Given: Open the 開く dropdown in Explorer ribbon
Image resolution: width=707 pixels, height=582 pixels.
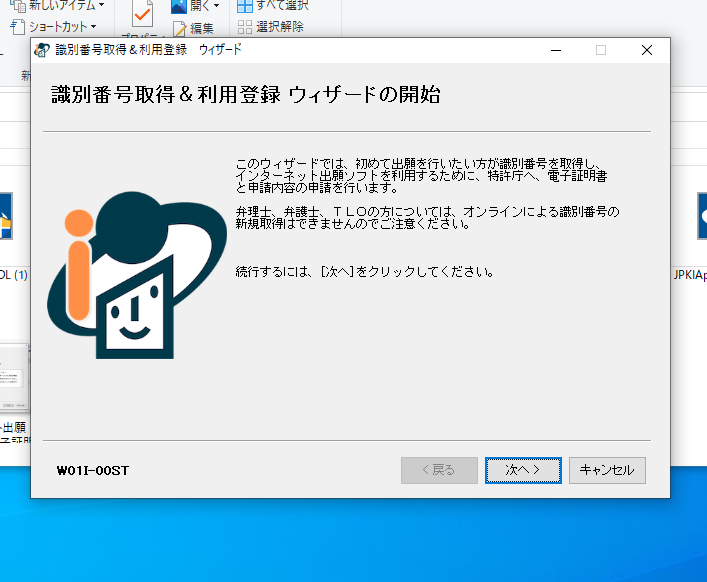Looking at the screenshot, I should coord(195,6).
